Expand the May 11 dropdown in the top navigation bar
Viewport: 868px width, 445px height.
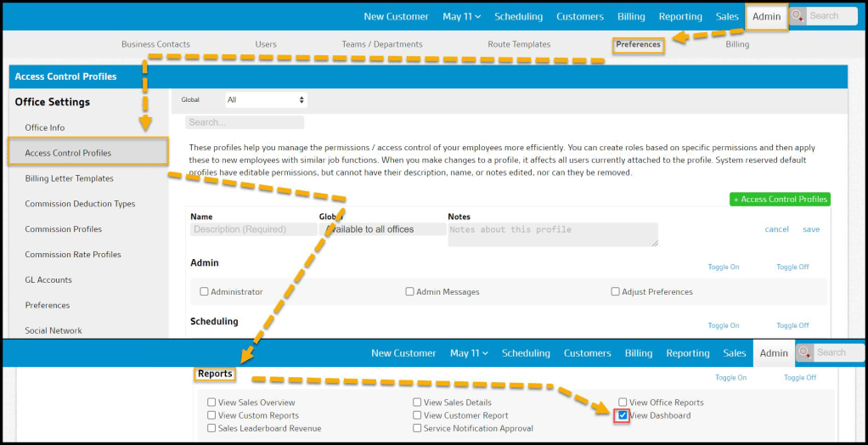[x=461, y=16]
